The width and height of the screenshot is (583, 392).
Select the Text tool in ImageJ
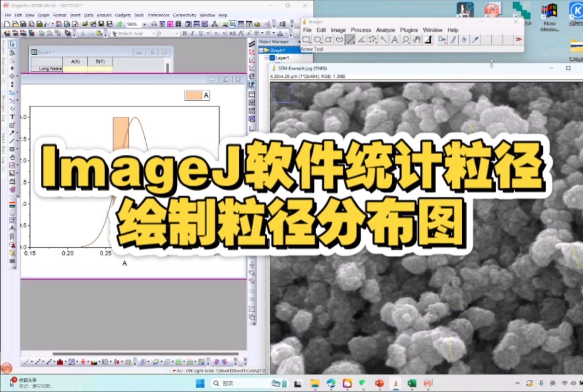394,40
